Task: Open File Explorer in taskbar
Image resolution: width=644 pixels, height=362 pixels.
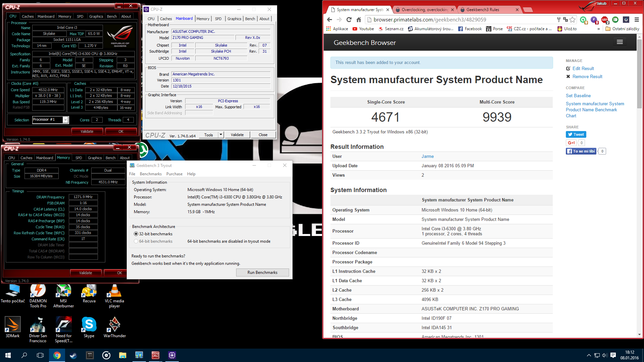Action: (122, 355)
